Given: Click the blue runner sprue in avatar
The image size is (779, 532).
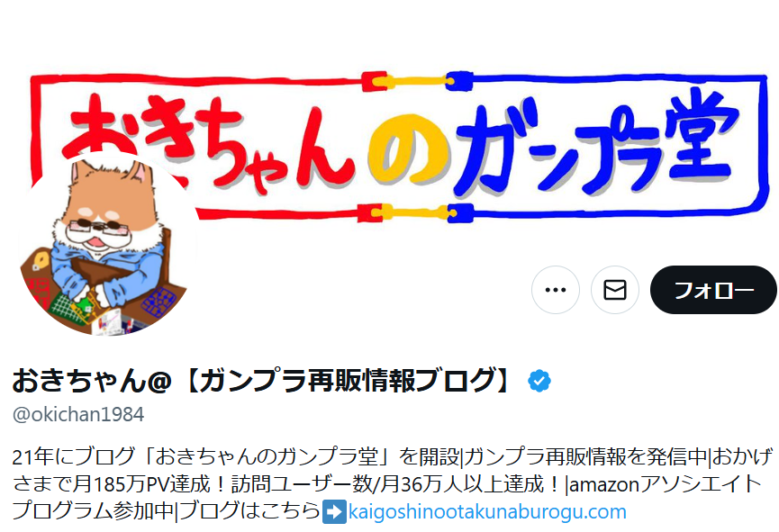Looking at the screenshot, I should (x=159, y=302).
